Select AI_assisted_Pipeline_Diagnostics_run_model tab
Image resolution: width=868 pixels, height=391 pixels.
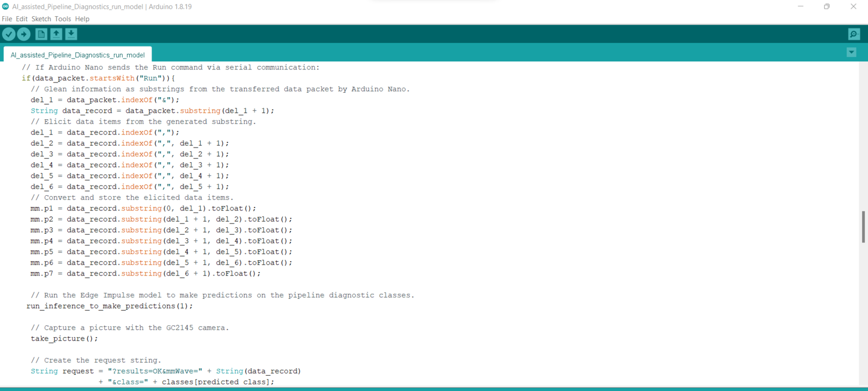pyautogui.click(x=78, y=55)
